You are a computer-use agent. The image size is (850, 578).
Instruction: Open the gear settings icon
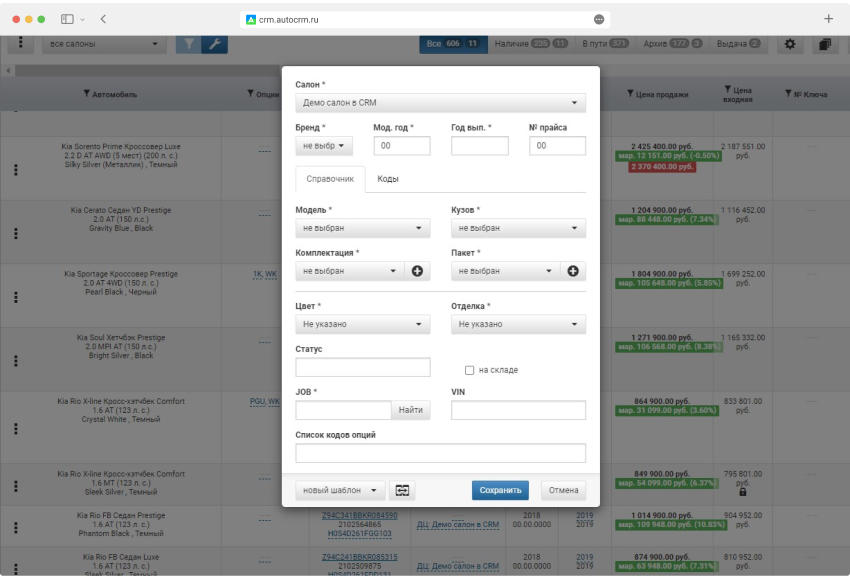pos(790,45)
